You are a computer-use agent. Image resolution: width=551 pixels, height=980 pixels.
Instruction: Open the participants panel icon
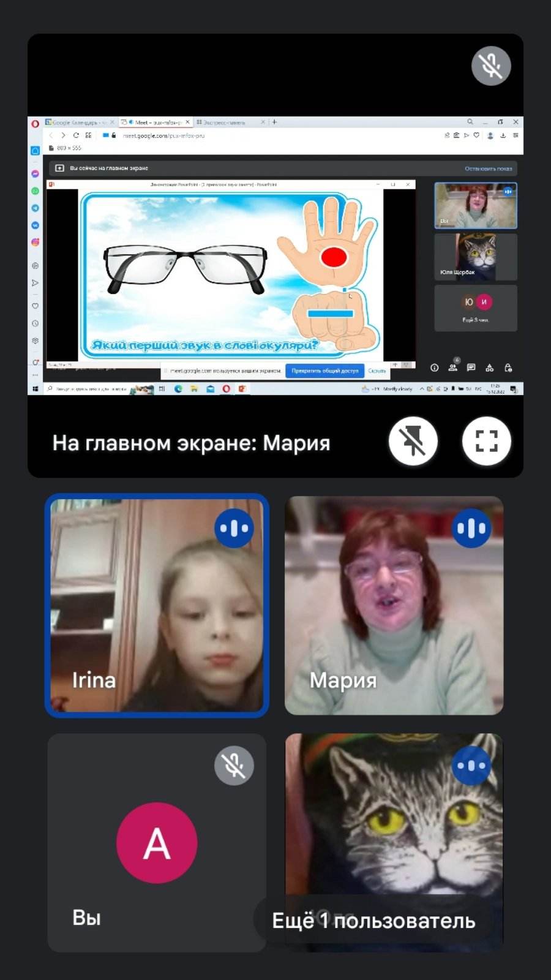[x=452, y=367]
